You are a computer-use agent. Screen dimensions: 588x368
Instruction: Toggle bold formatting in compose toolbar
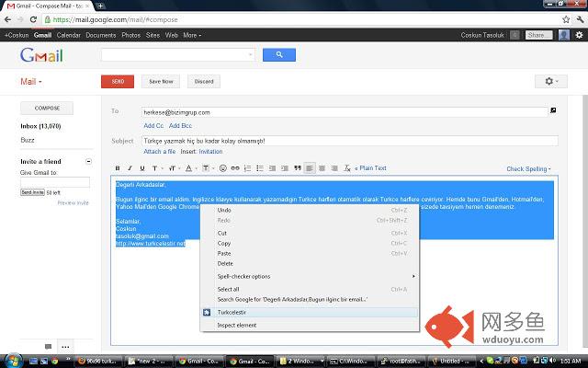point(118,168)
